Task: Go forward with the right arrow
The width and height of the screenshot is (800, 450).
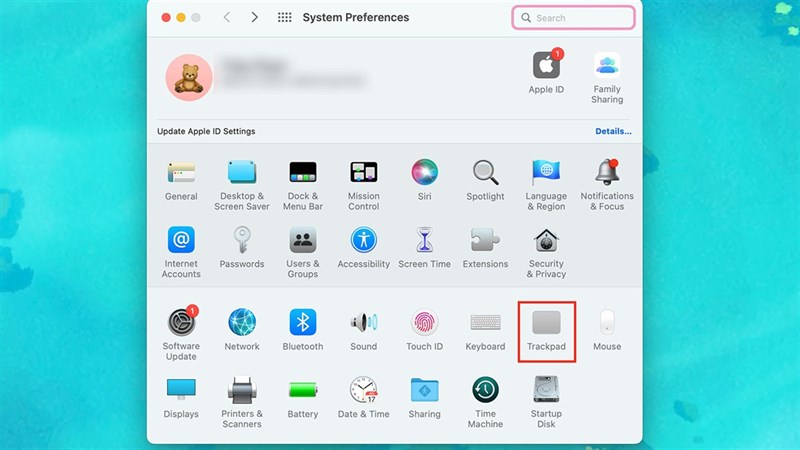Action: click(x=254, y=17)
